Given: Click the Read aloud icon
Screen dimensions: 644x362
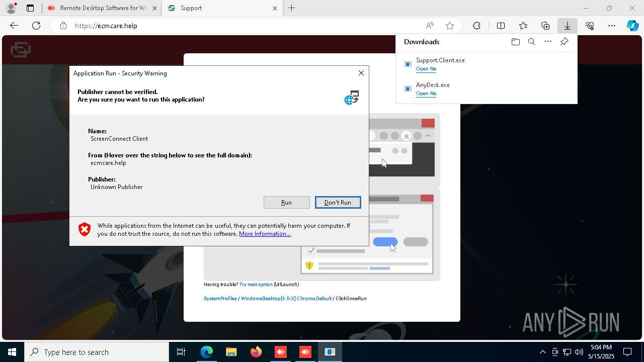Looking at the screenshot, I should point(430,26).
